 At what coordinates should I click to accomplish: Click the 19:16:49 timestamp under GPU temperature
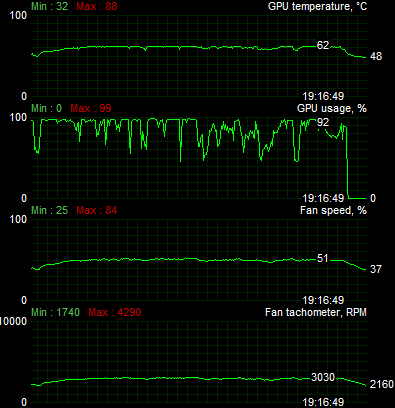click(x=323, y=96)
